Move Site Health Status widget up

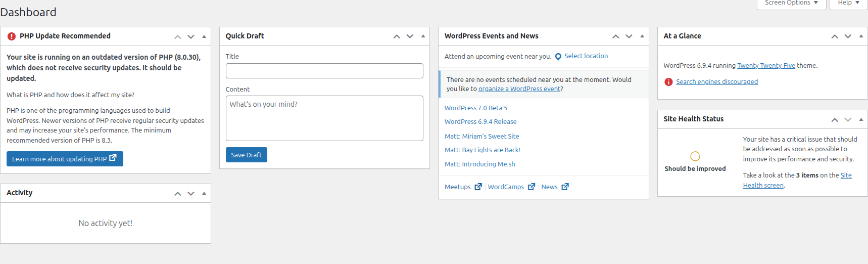click(835, 119)
